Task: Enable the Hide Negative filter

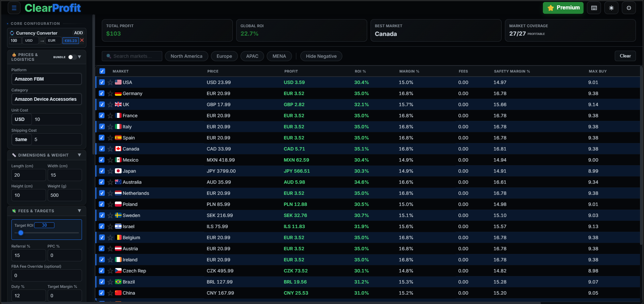Action: click(321, 56)
